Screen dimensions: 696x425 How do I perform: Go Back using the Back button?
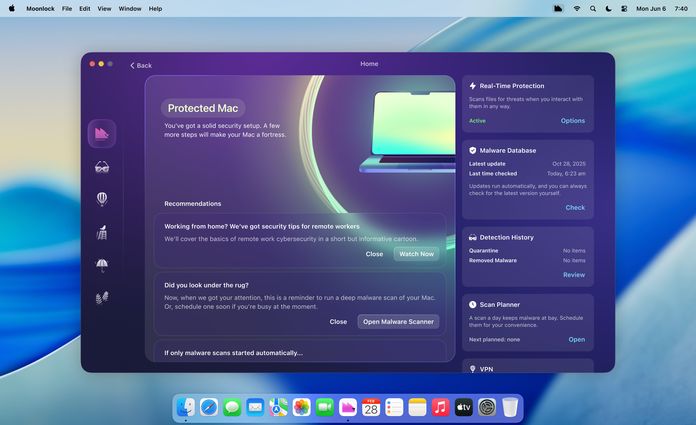tap(141, 65)
